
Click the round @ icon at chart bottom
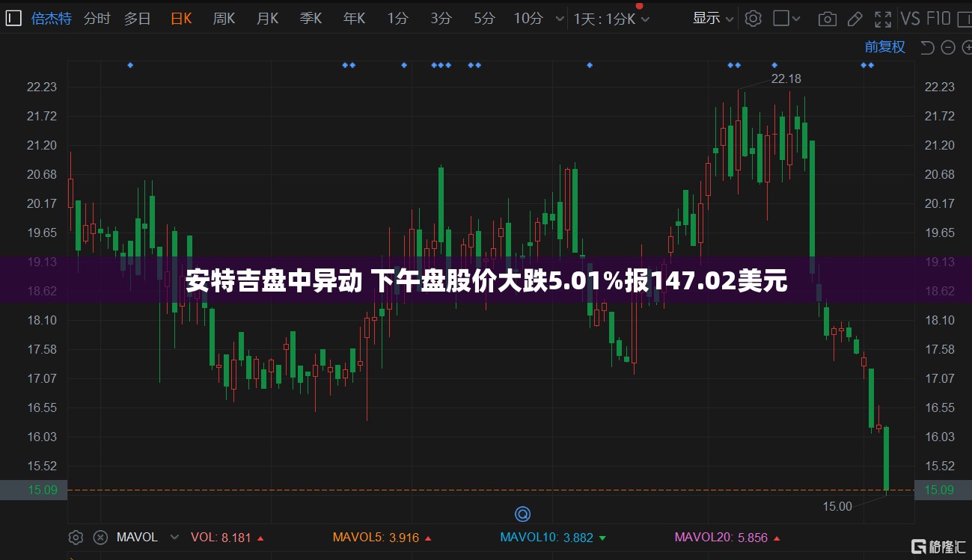522,514
